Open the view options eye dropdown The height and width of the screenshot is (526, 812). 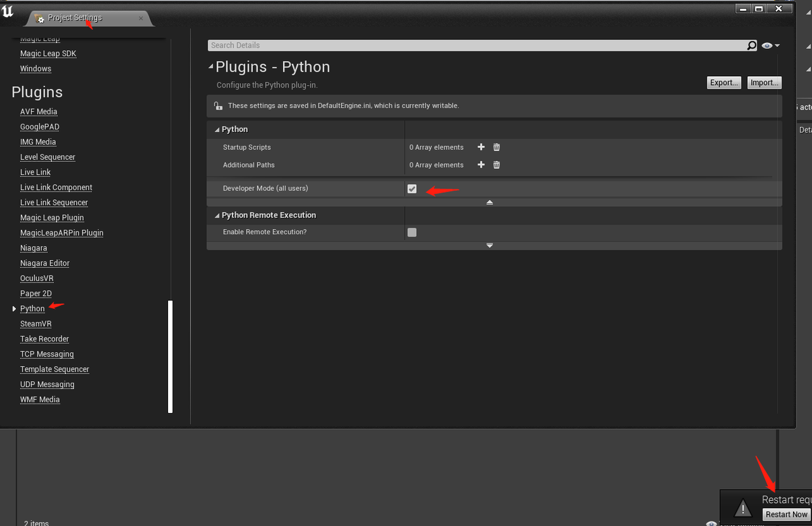[771, 46]
